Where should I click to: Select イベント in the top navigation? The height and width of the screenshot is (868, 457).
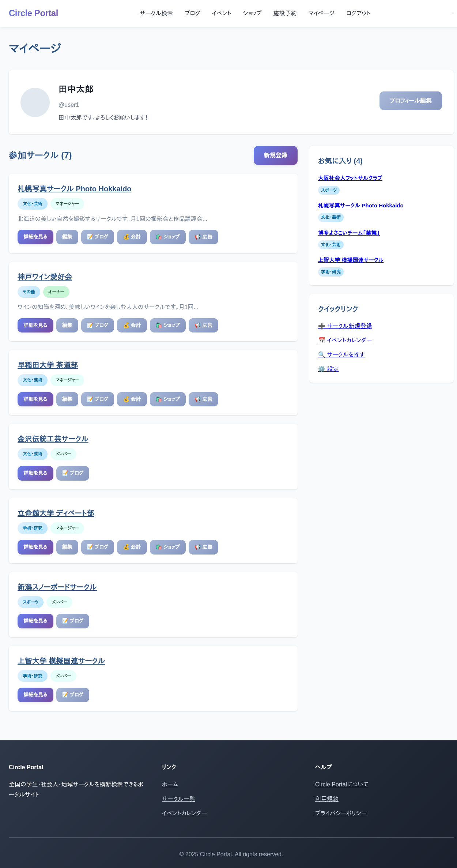(222, 13)
